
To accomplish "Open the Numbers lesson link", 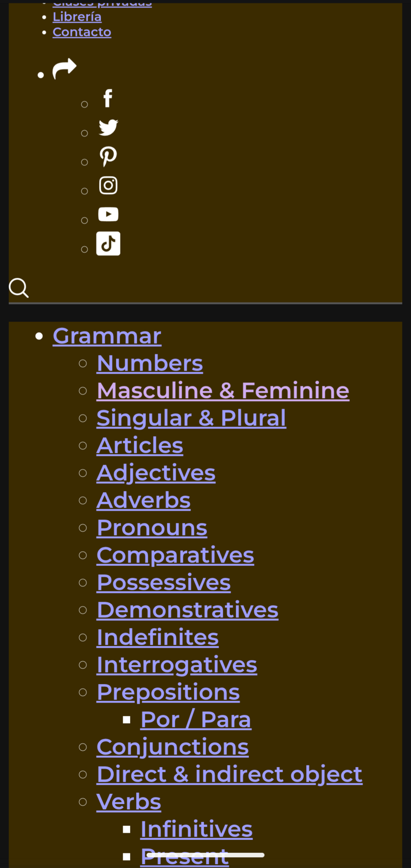I will [150, 363].
